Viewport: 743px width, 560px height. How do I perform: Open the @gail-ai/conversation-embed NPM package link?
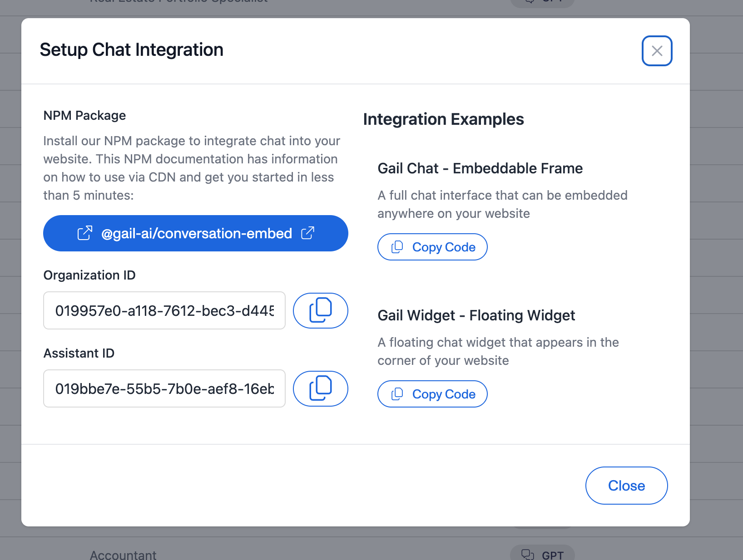coord(196,233)
